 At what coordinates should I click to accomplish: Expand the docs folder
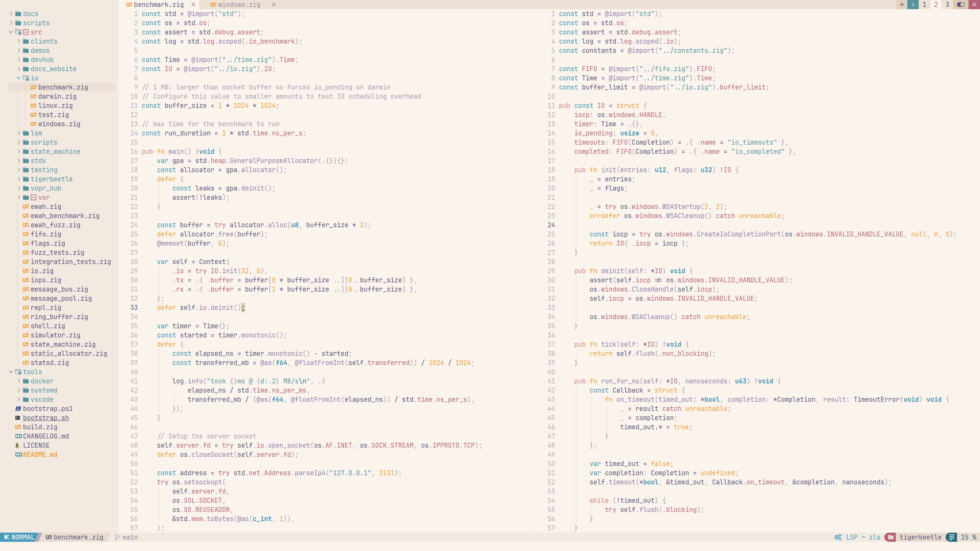[x=11, y=14]
